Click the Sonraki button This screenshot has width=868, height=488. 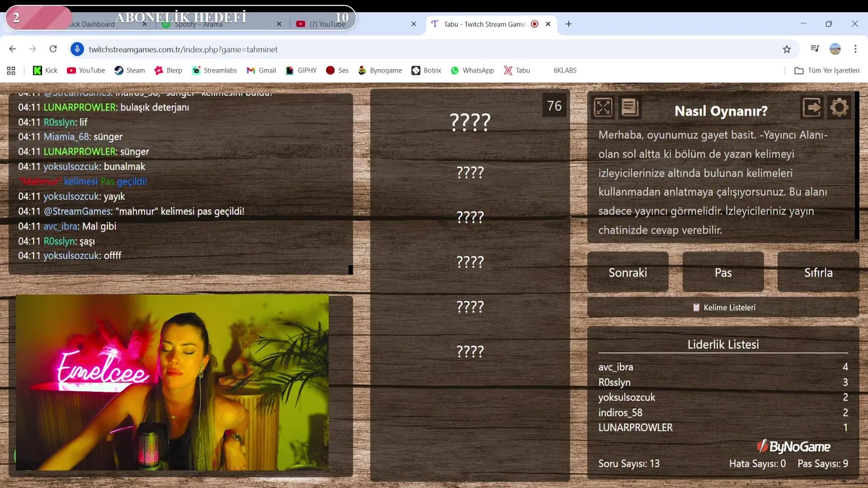pos(628,272)
